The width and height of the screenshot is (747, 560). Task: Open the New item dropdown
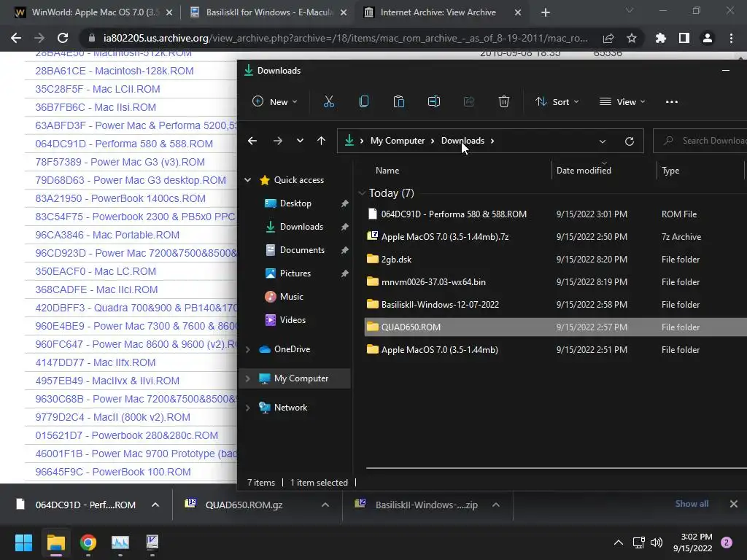tap(274, 101)
